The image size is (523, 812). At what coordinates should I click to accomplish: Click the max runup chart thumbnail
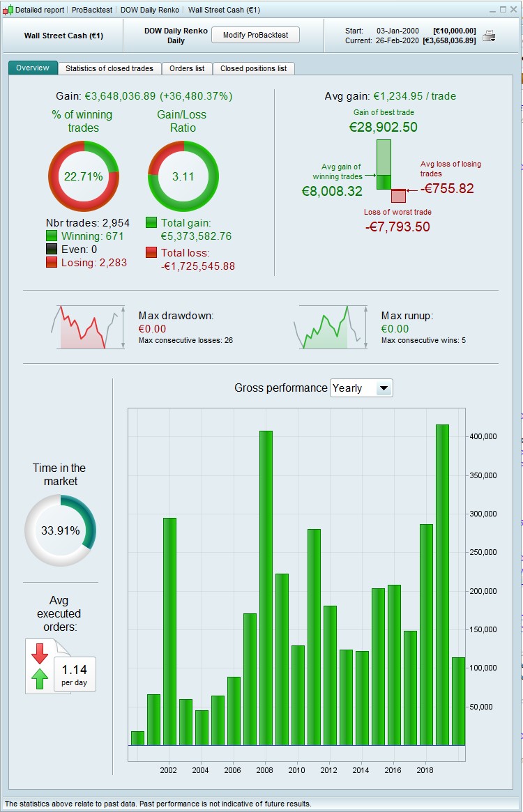(331, 328)
